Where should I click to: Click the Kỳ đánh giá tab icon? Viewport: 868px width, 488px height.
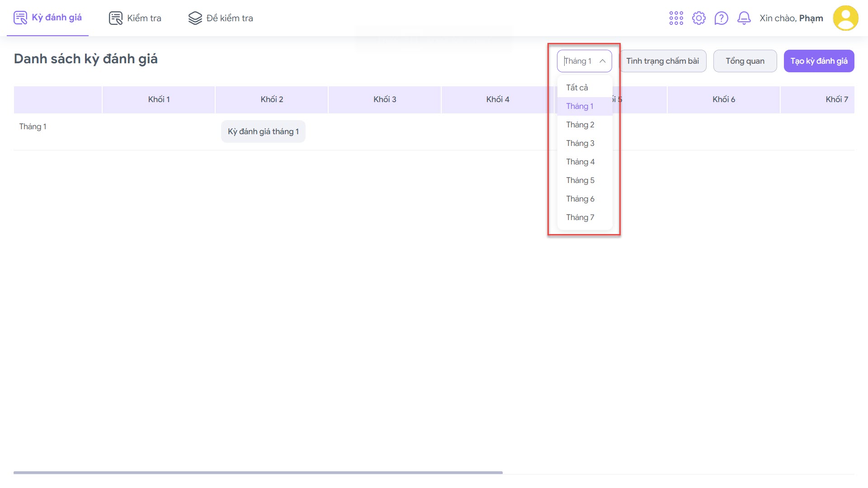(x=20, y=18)
